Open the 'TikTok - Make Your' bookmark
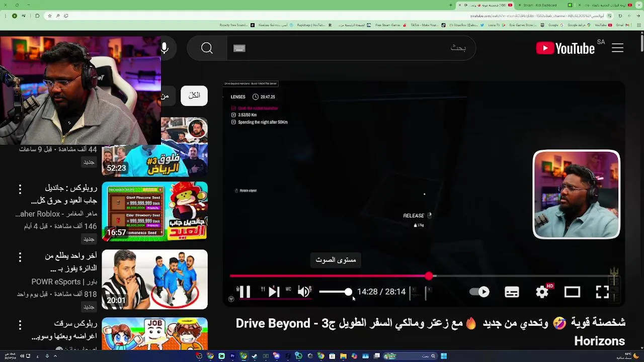This screenshot has height=362, width=644. tap(428, 25)
